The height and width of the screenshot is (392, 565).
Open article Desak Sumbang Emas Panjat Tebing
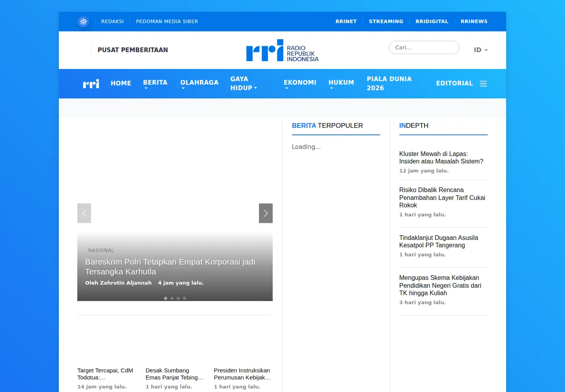click(175, 374)
